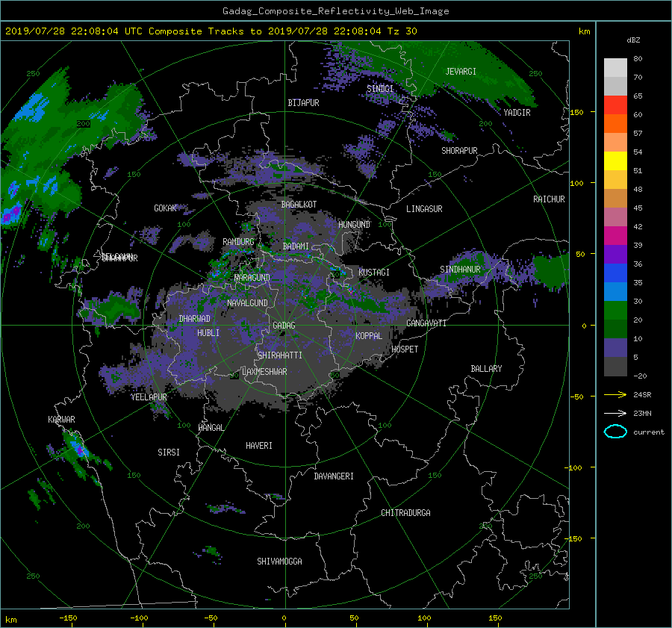The image size is (672, 628).
Task: Click the HANGAL city label
Action: pos(211,428)
